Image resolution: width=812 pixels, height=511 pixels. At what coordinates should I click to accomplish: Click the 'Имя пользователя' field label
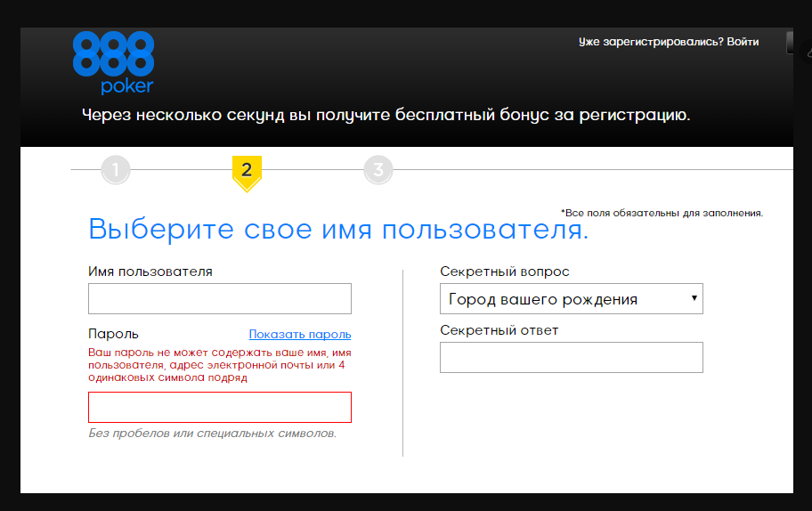[150, 272]
